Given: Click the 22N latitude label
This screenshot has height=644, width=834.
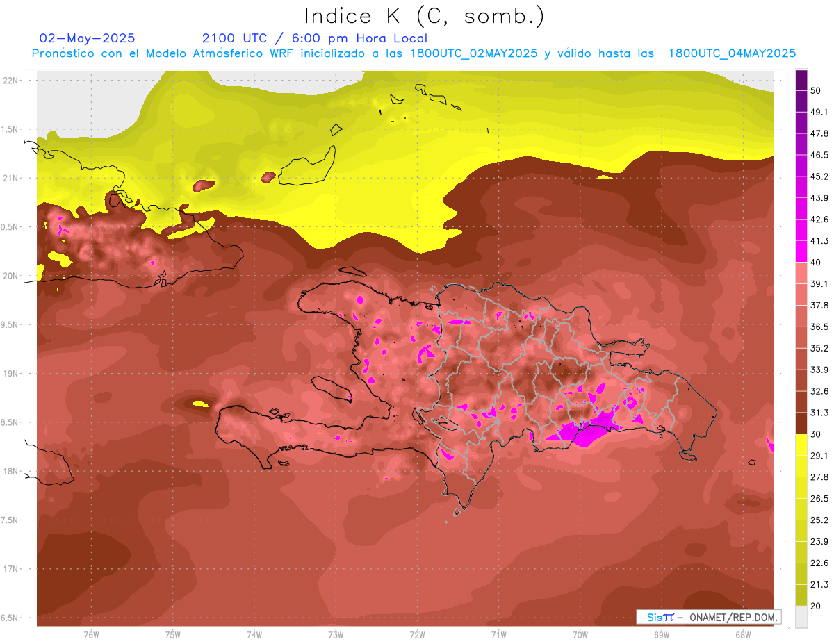Looking at the screenshot, I should tap(12, 80).
